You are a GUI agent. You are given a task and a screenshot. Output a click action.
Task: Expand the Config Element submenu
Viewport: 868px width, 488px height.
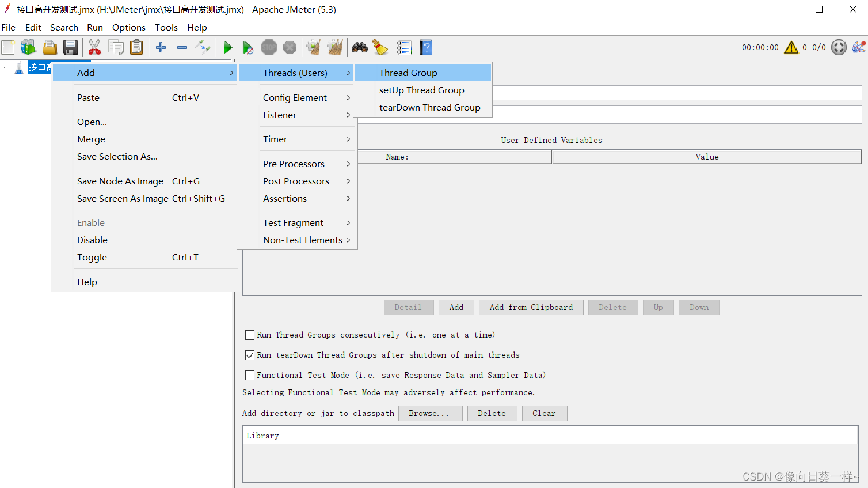295,97
